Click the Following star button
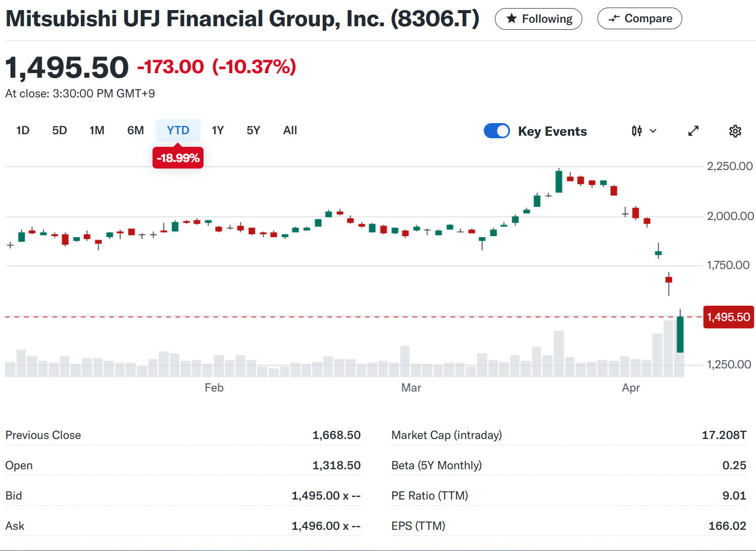The width and height of the screenshot is (756, 551). coord(538,19)
